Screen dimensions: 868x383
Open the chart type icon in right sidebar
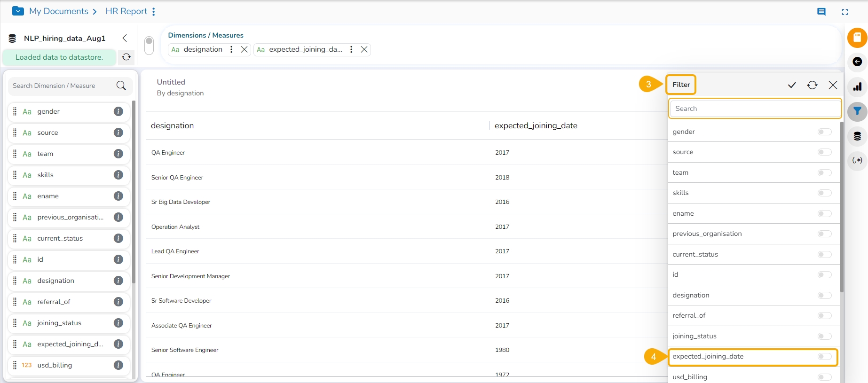tap(857, 86)
